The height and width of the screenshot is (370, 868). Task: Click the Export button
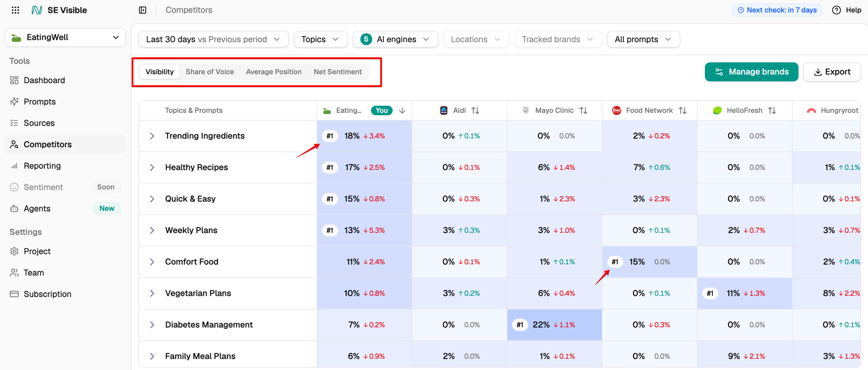(x=832, y=72)
